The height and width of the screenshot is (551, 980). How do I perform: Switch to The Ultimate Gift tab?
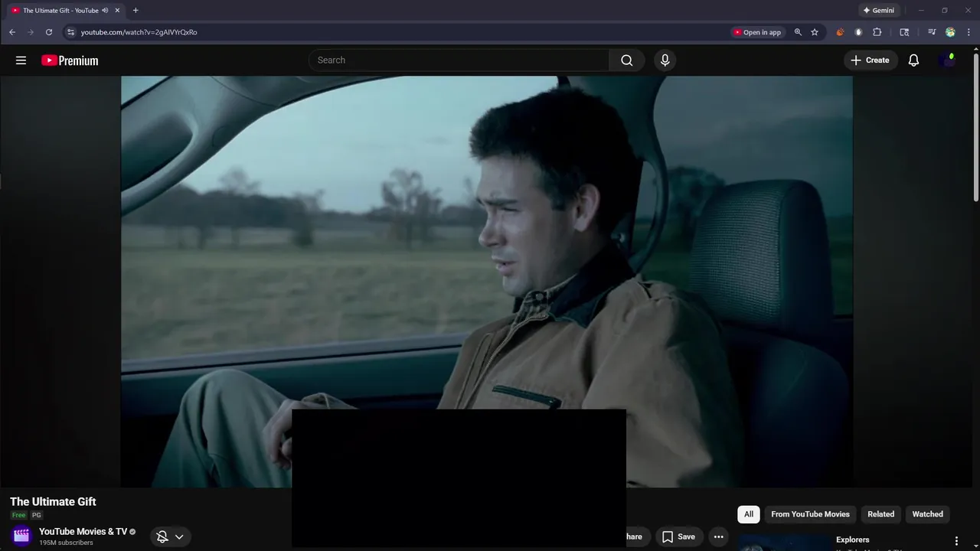pyautogui.click(x=60, y=11)
